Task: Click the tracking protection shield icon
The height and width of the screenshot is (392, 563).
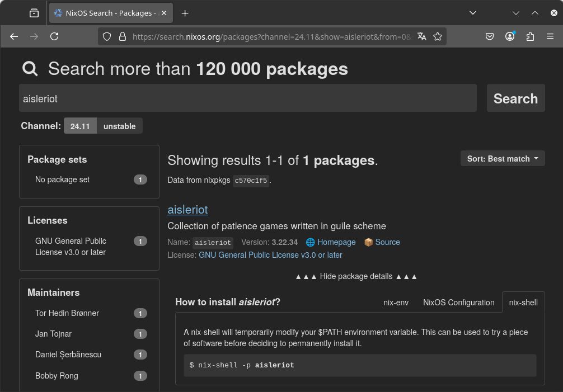Action: pyautogui.click(x=108, y=36)
